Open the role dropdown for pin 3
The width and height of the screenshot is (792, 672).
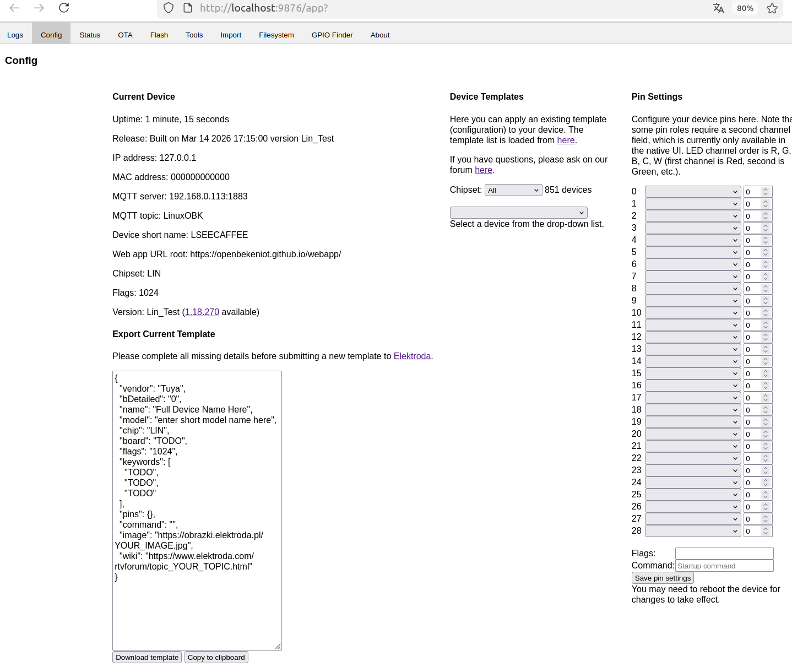point(692,227)
